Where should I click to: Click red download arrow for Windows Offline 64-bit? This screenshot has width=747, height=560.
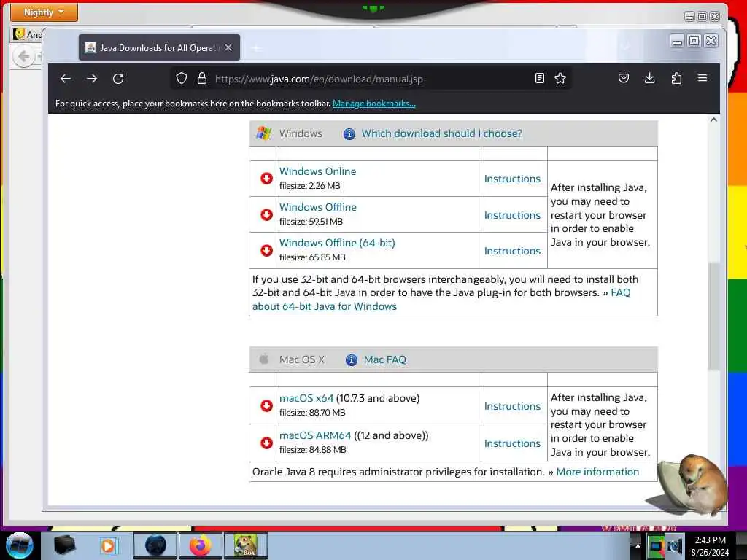tap(266, 250)
